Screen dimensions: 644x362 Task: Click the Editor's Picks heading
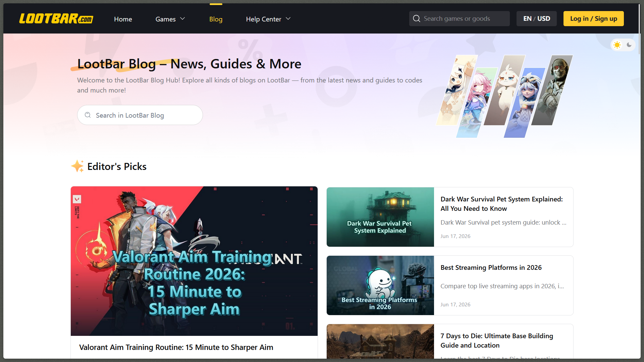point(117,167)
